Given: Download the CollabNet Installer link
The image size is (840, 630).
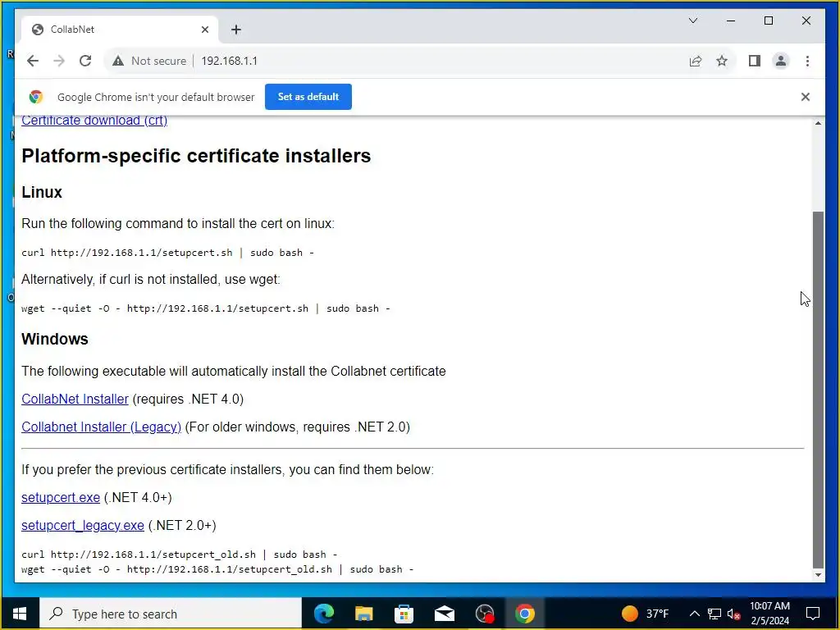Looking at the screenshot, I should point(75,399).
